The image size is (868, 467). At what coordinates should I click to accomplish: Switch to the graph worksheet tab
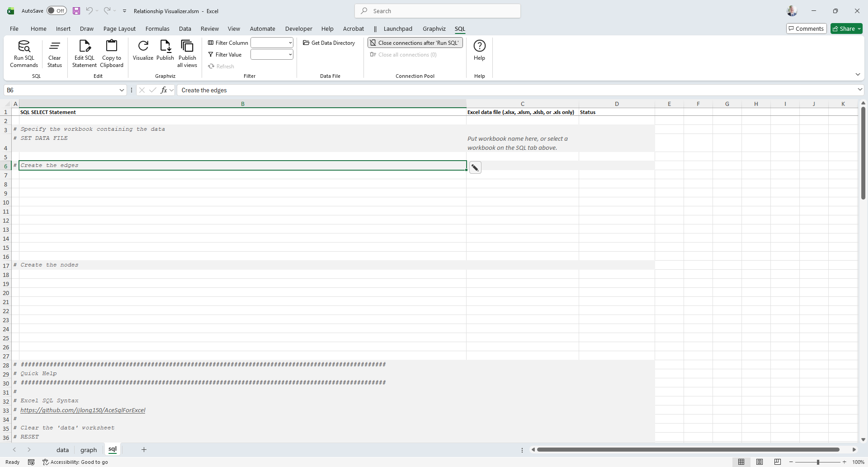[89, 450]
